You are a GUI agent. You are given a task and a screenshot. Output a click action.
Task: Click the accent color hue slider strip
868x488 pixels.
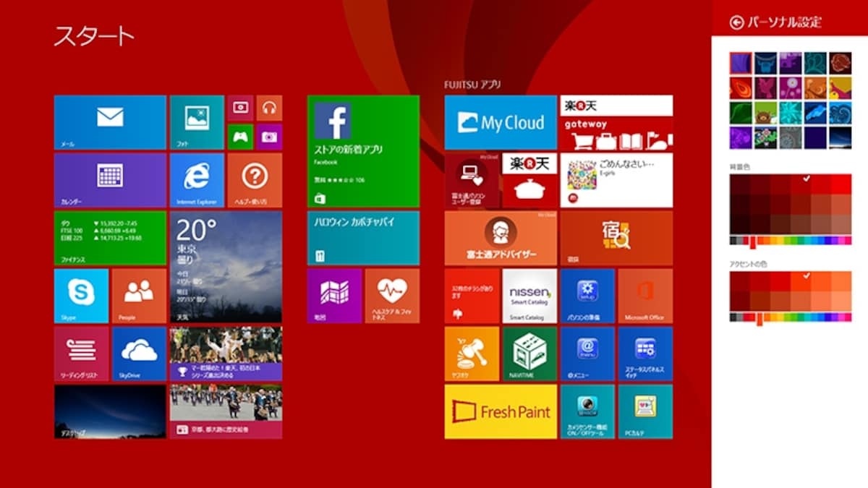pyautogui.click(x=790, y=317)
